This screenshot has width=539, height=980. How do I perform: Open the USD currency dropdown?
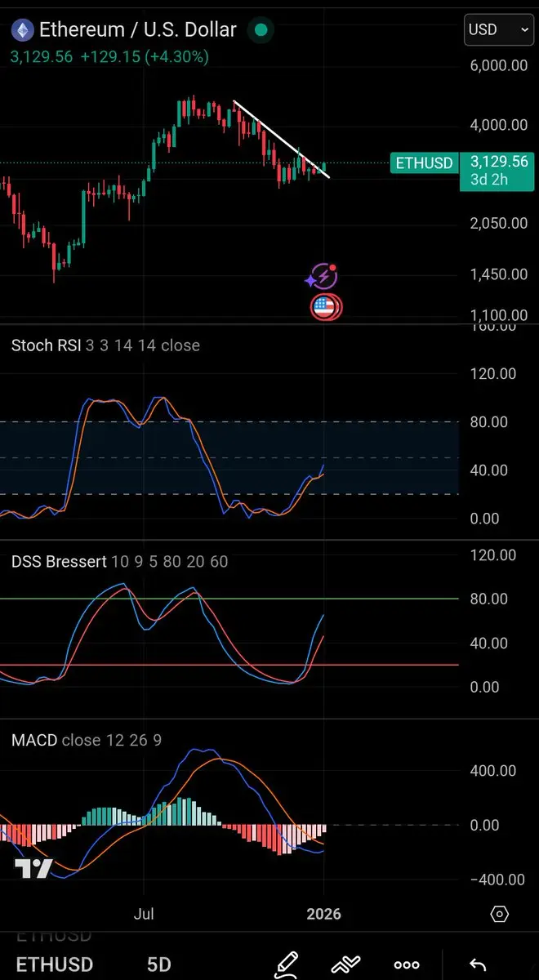pos(498,30)
